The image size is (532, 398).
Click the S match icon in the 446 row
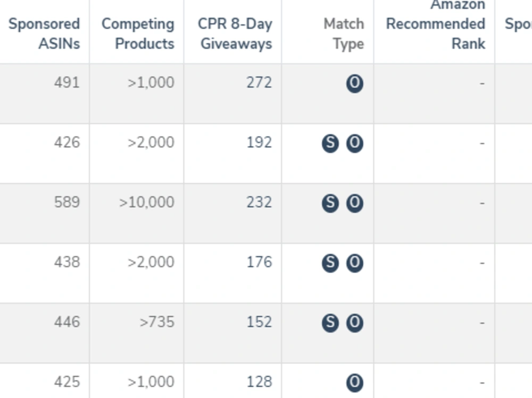click(330, 323)
